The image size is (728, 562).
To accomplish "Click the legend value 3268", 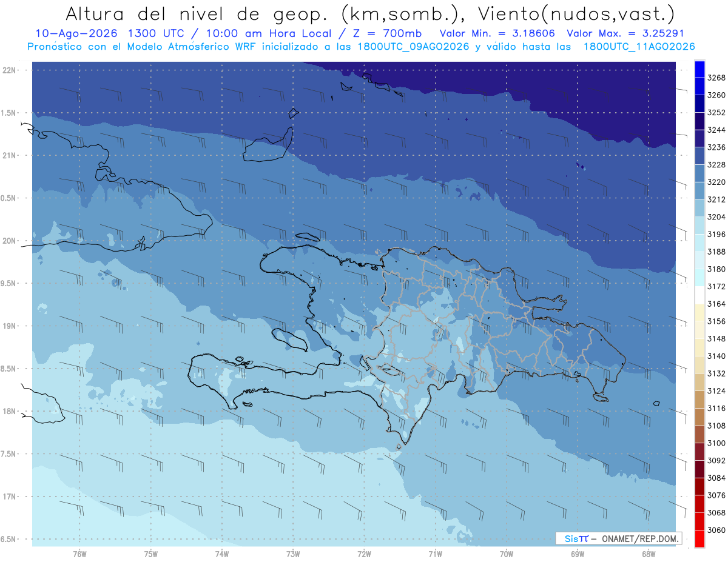I will (716, 78).
